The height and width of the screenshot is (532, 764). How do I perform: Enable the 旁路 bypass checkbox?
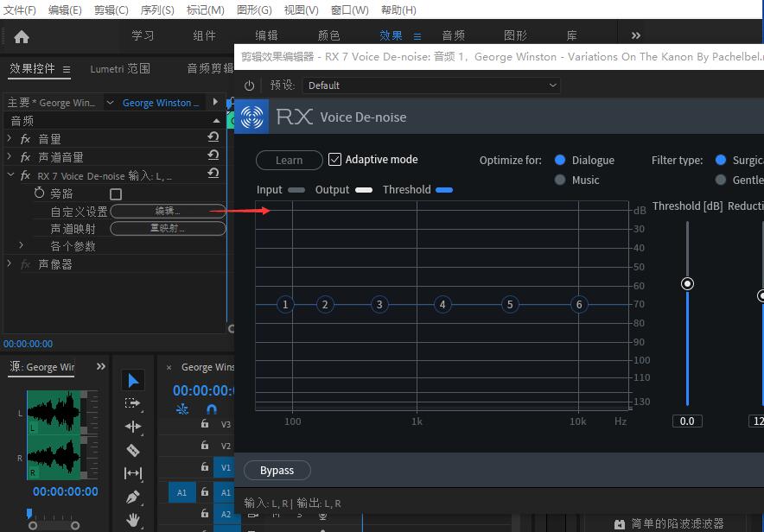(x=116, y=194)
